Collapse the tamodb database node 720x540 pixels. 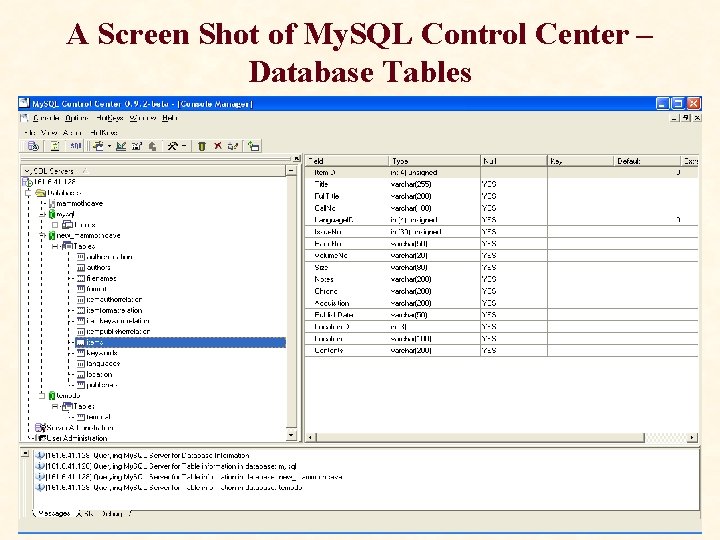(42, 395)
